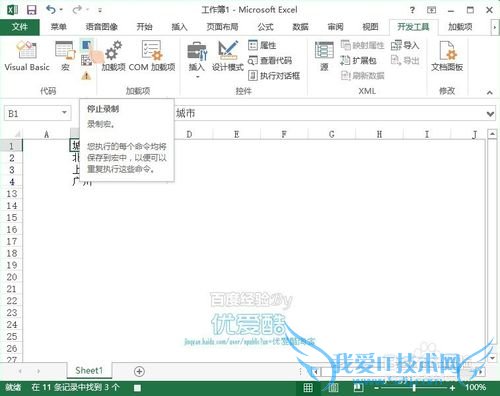Add a new sheet
The width and height of the screenshot is (500, 396).
coord(139,371)
